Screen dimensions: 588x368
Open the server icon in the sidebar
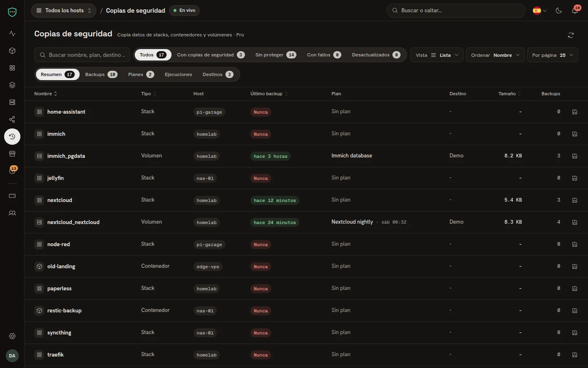(12, 102)
